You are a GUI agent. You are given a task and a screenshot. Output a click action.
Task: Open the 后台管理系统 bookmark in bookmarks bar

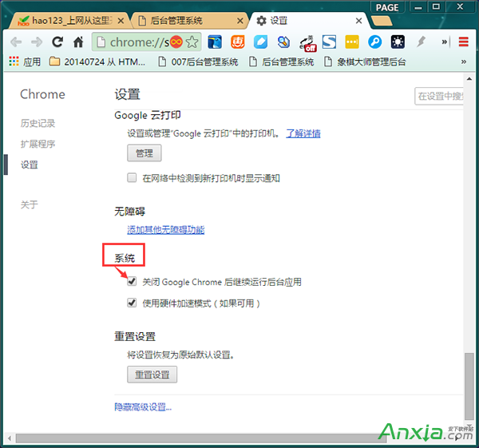pos(281,62)
